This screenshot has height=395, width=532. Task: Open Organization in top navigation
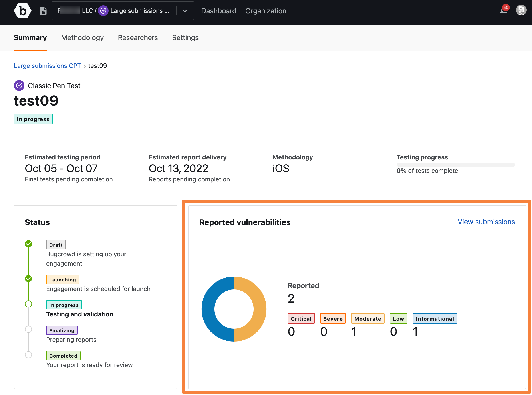pos(266,11)
